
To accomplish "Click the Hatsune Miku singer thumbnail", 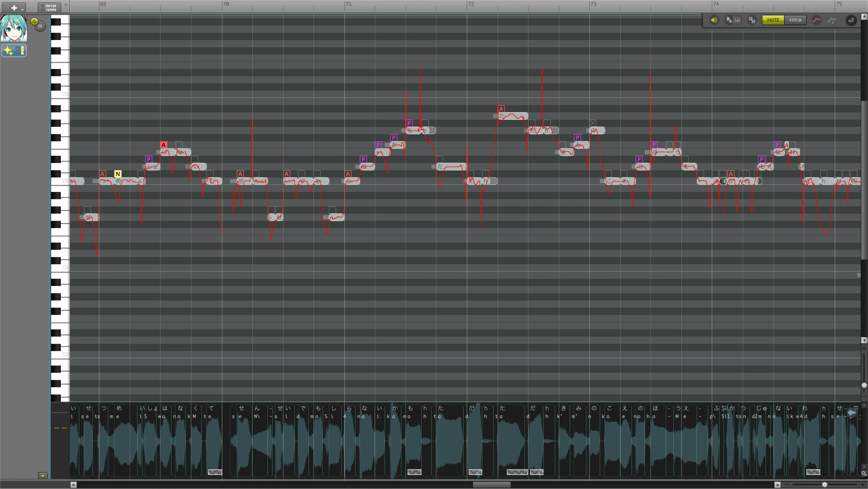I will pos(14,28).
